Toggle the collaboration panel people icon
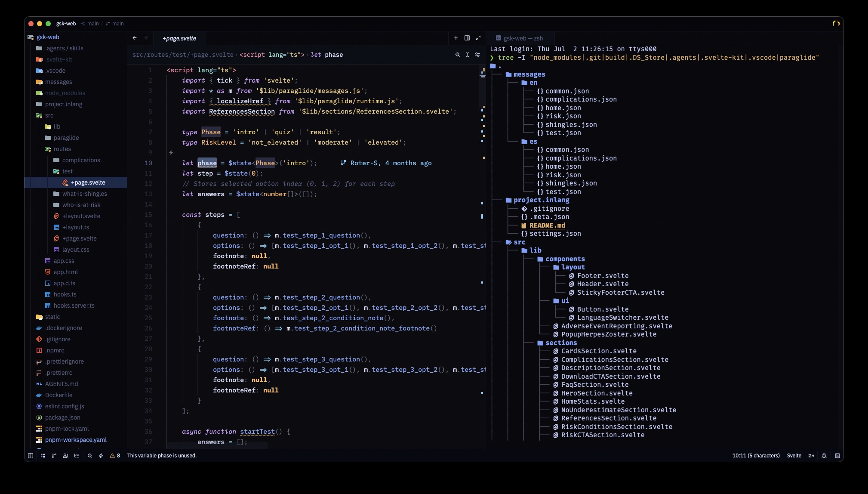The height and width of the screenshot is (494, 868). (x=65, y=455)
